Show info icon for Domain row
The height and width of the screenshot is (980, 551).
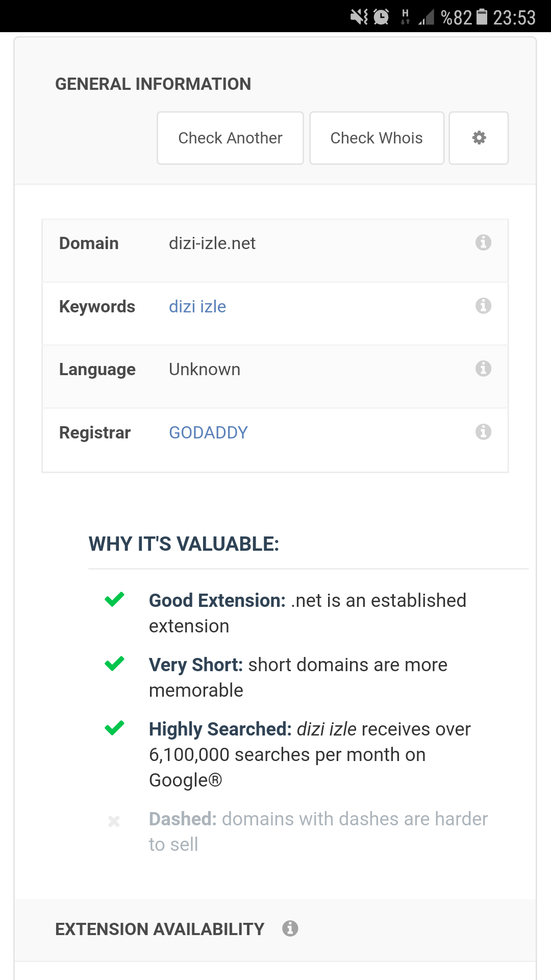click(x=483, y=242)
